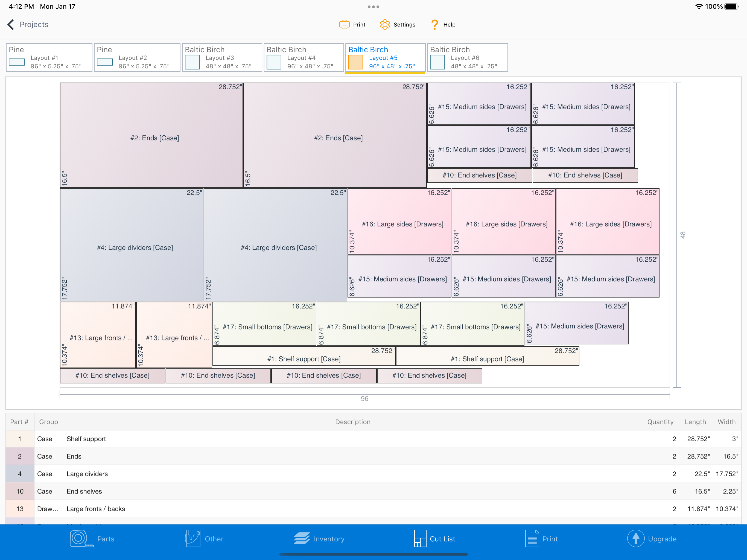Tap the Upgrade arrow icon
Screen dimensions: 747x560
pos(635,538)
